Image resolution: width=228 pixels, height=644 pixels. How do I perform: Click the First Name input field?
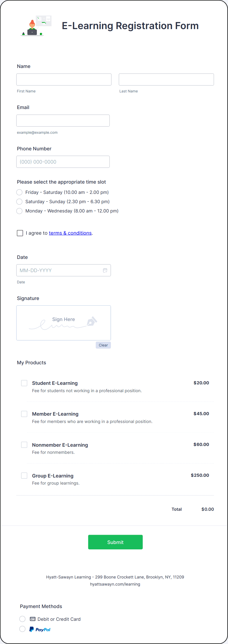[64, 79]
